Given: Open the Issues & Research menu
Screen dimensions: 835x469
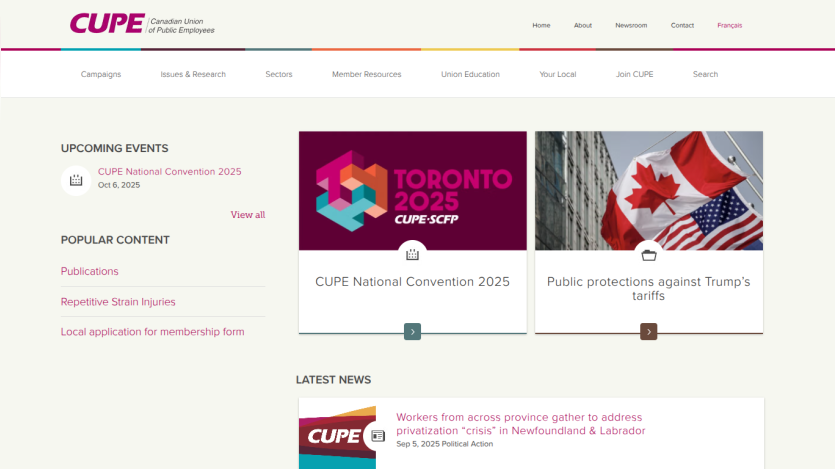Looking at the screenshot, I should 193,75.
